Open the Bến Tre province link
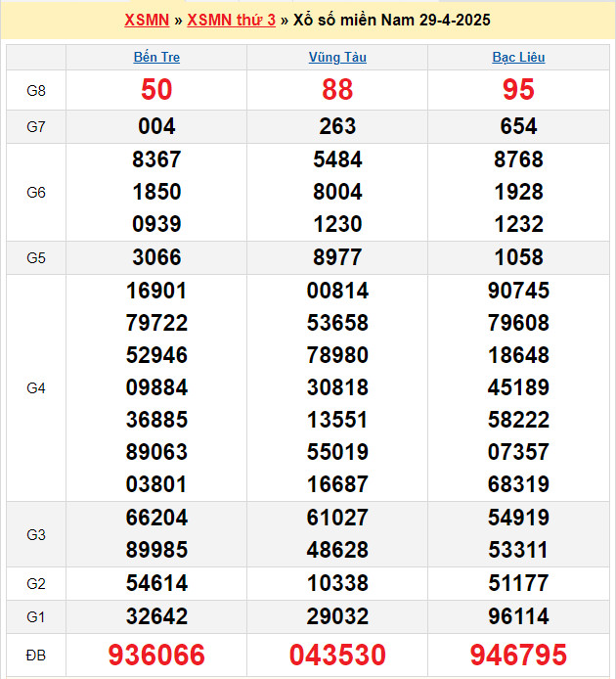Viewport: 616px width, 679px height. [156, 57]
